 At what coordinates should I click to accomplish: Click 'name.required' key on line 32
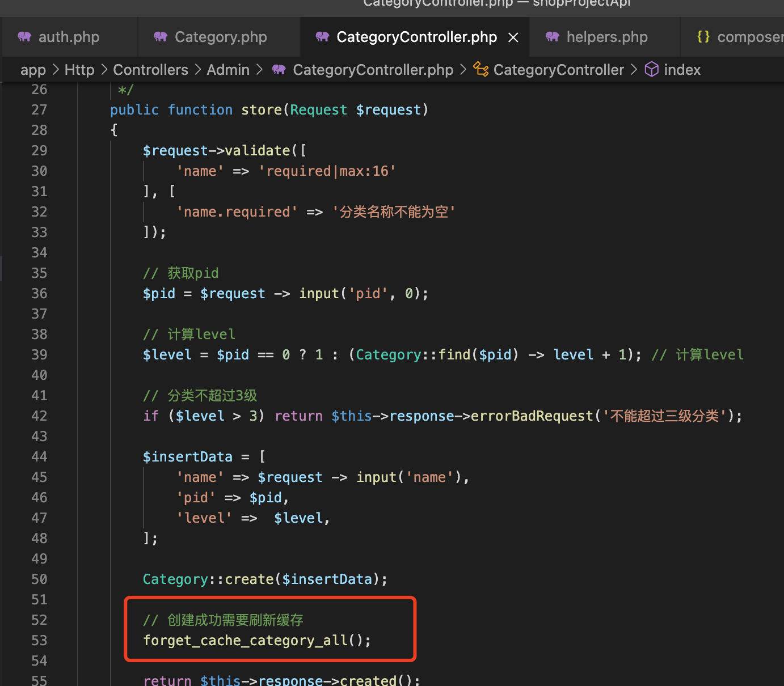click(x=237, y=212)
